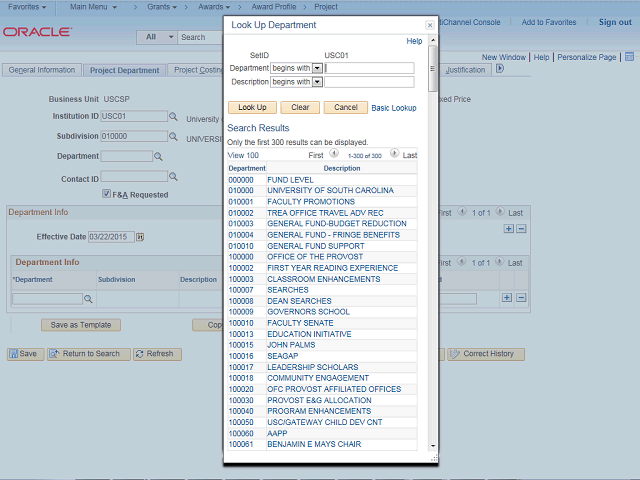Go to next results arrow in lookup

click(394, 153)
